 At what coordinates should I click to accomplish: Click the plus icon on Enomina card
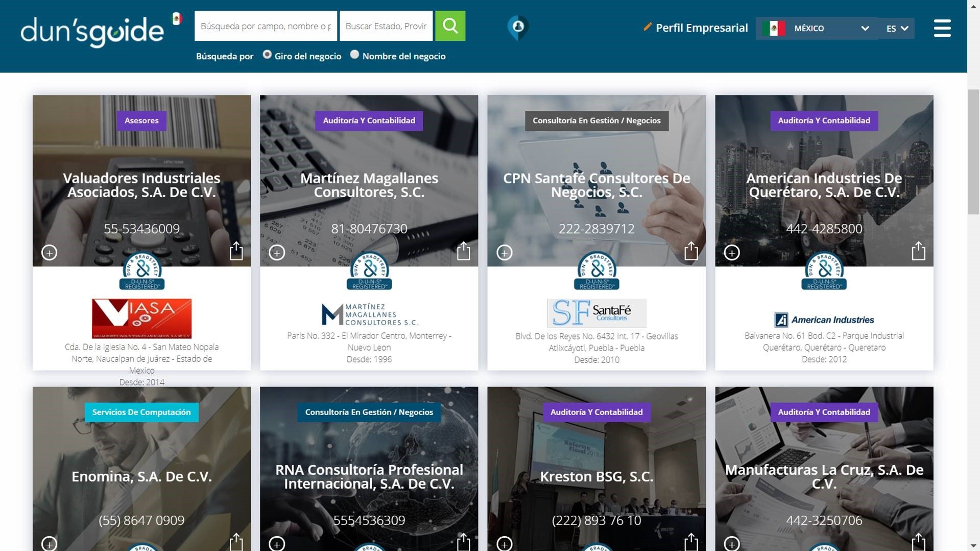(x=50, y=543)
